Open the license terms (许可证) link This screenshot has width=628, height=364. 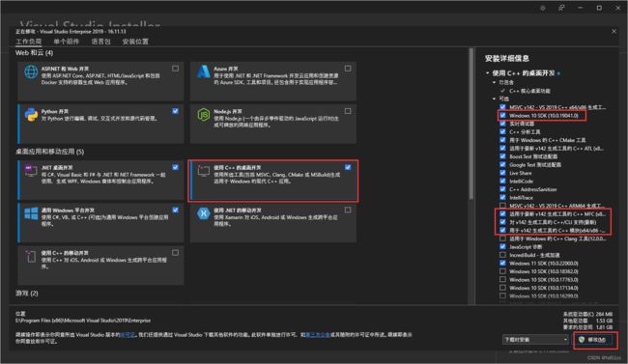(x=128, y=335)
